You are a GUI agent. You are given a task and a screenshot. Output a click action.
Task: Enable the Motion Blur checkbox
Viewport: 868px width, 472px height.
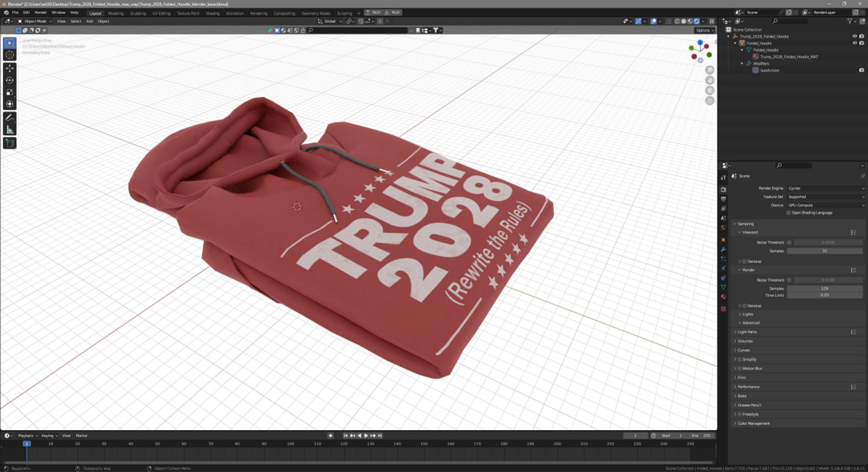pyautogui.click(x=740, y=368)
